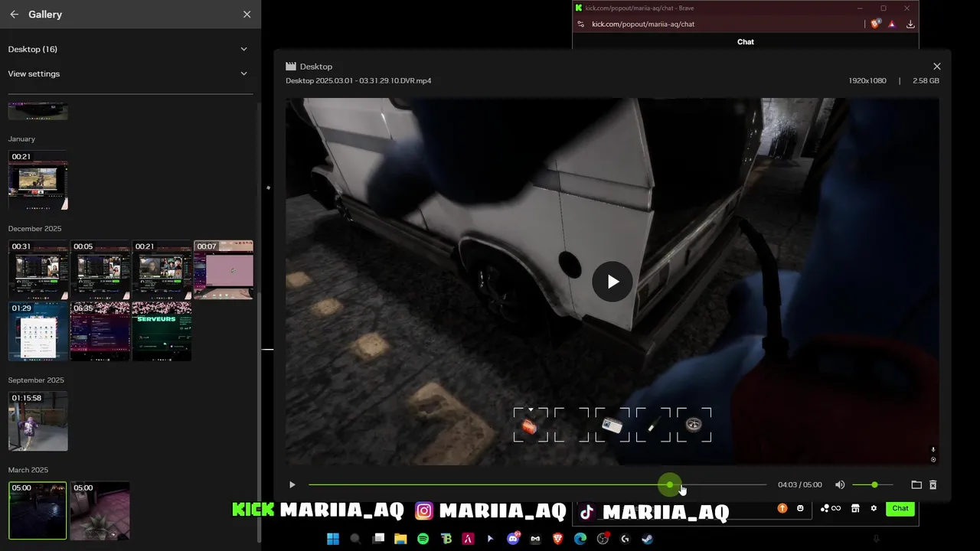
Task: Open Brave Rewards triangle icon
Action: tap(892, 24)
